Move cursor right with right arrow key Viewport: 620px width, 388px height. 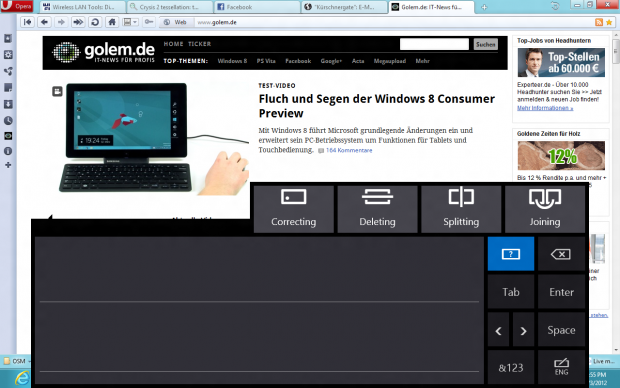(524, 331)
